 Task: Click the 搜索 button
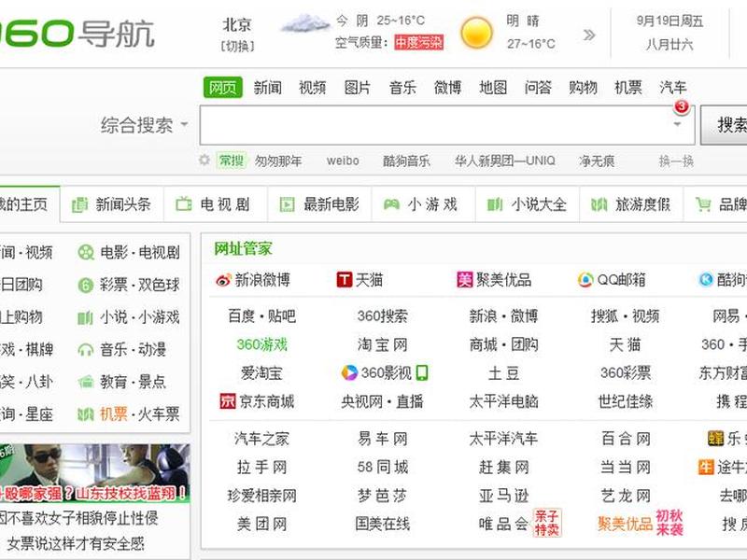coord(725,125)
